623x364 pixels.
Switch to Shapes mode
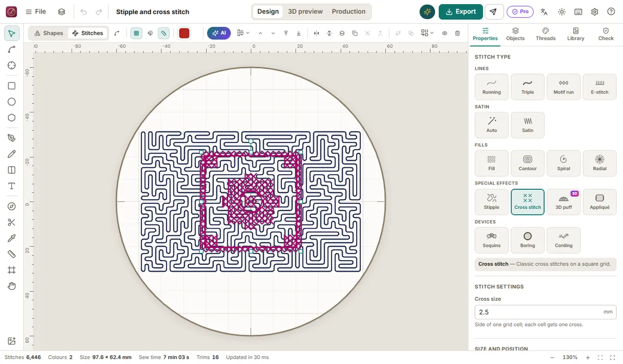48,33
